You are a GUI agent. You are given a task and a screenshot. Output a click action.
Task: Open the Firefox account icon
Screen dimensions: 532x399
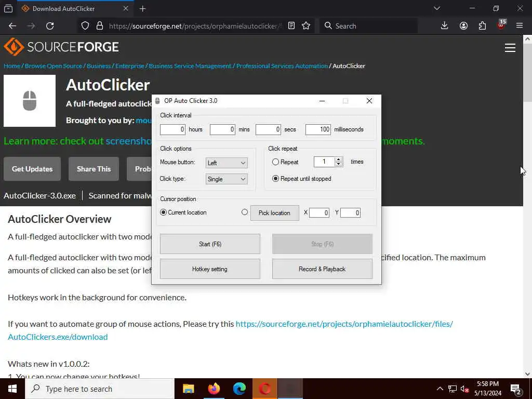click(463, 26)
